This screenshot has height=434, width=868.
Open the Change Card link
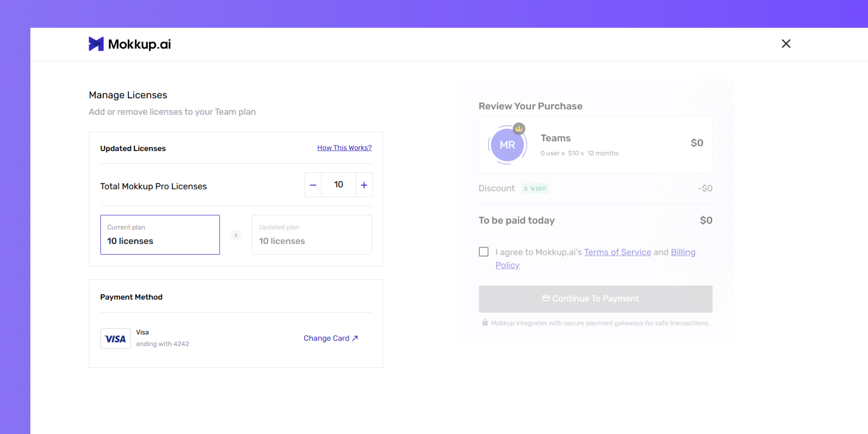coord(330,338)
